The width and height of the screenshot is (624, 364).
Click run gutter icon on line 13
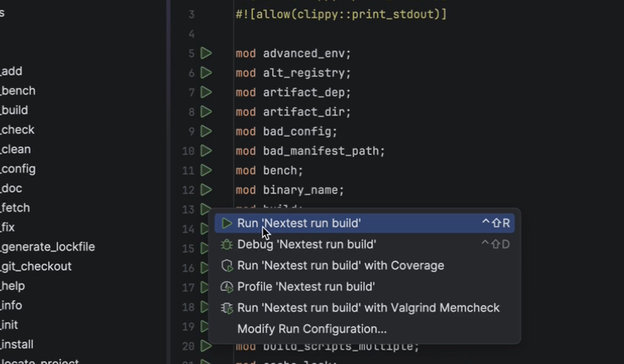point(205,209)
